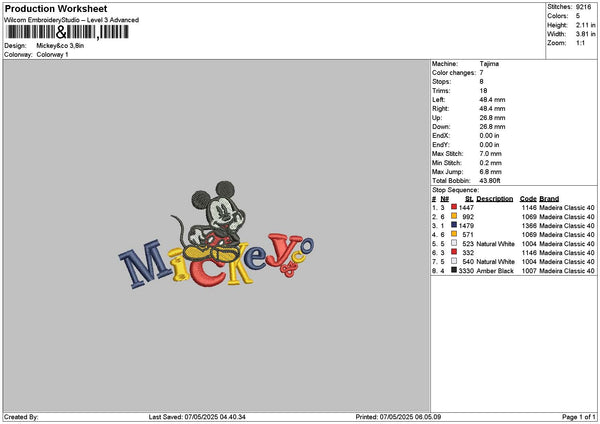Click 'Last Saved: 07/05/2025 04.40.34' footer text

[x=197, y=417]
